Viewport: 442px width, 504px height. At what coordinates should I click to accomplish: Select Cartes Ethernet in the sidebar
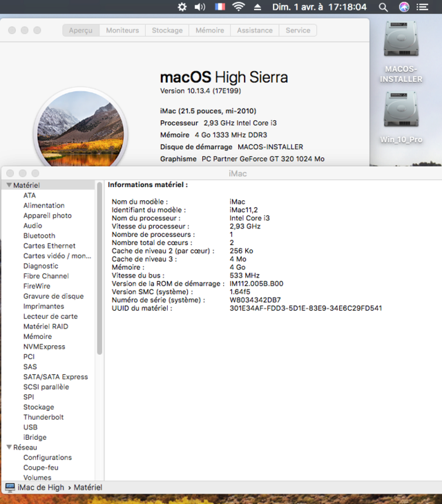[50, 246]
